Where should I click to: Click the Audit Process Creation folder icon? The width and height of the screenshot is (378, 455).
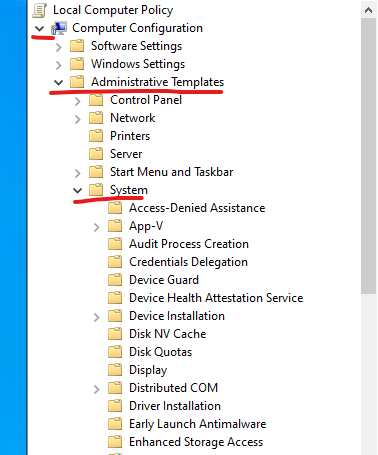115,244
